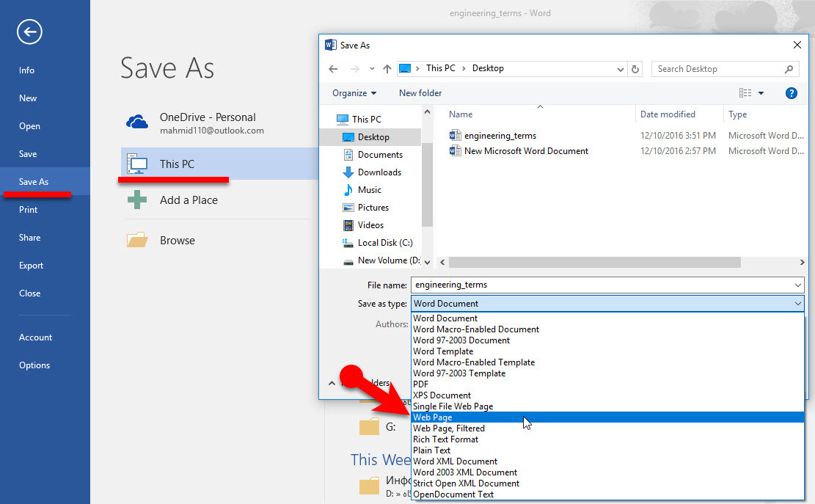Click the icon beside New Microsoft Word Document
The width and height of the screenshot is (815, 504).
[456, 151]
